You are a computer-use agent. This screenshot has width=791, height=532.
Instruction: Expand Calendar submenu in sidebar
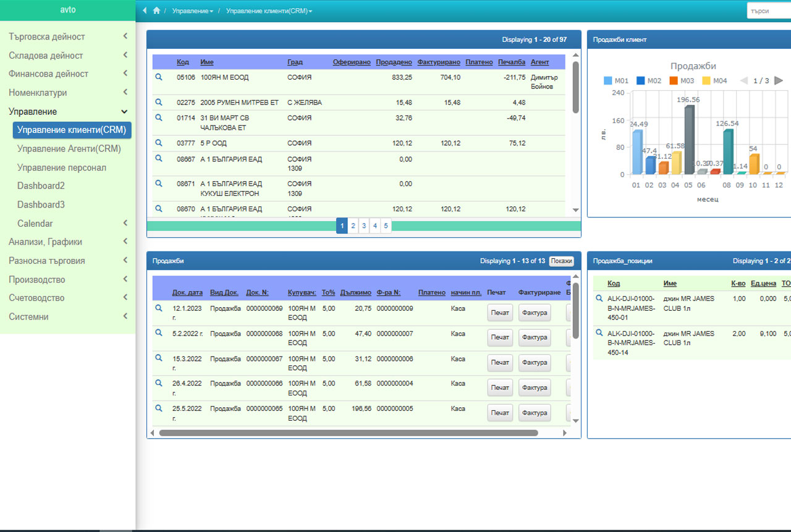click(x=72, y=223)
